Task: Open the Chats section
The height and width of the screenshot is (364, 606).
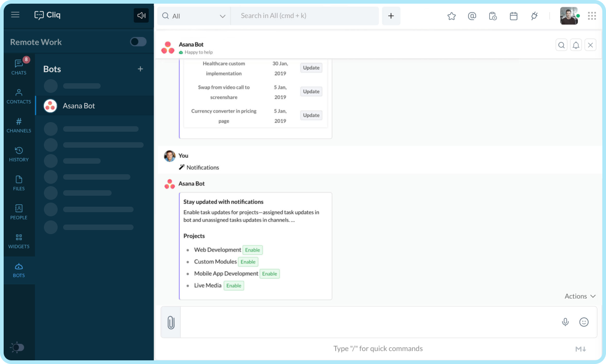Action: point(19,66)
